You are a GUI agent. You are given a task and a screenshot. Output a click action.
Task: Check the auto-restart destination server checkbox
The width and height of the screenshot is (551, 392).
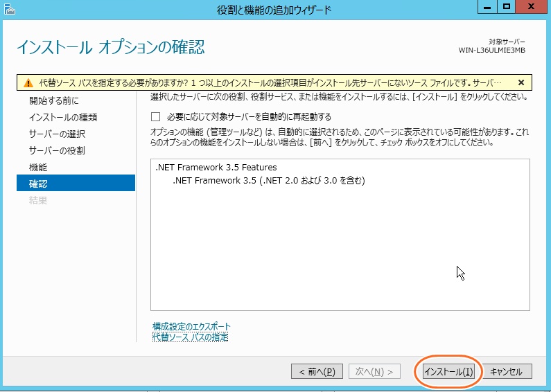coord(155,116)
